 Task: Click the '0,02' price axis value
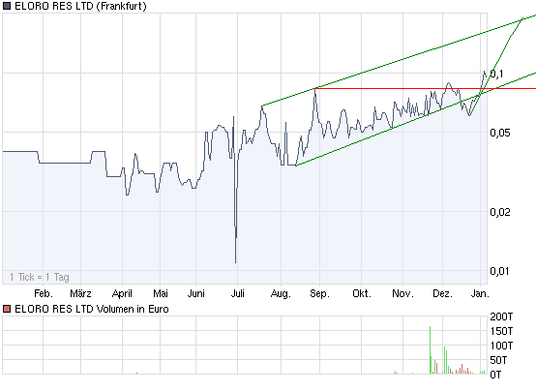500,212
